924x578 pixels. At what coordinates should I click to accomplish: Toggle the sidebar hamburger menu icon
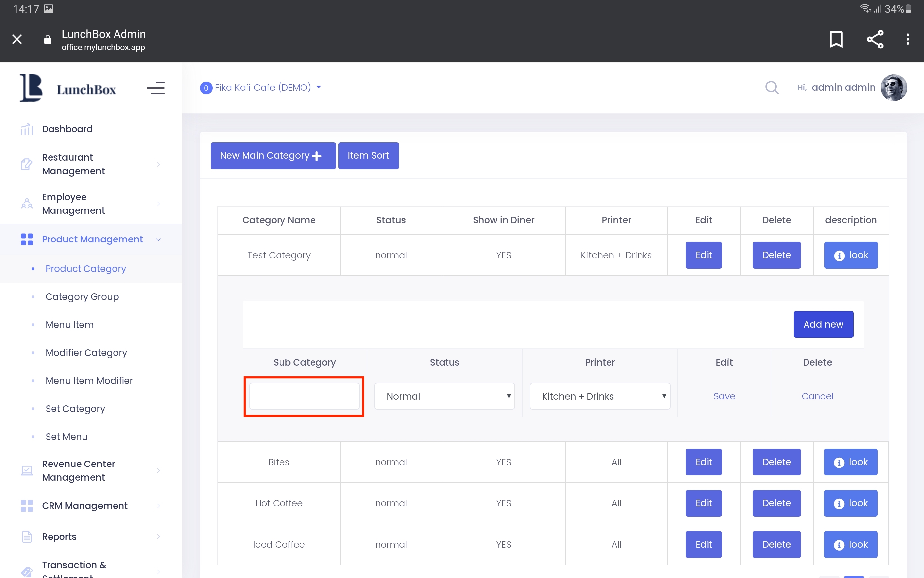155,88
